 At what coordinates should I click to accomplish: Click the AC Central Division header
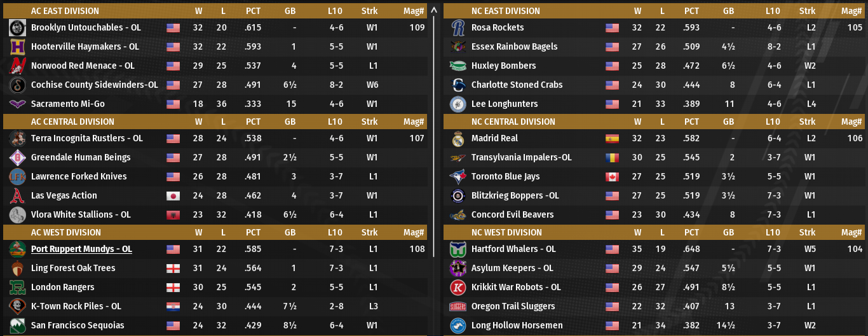[x=72, y=122]
